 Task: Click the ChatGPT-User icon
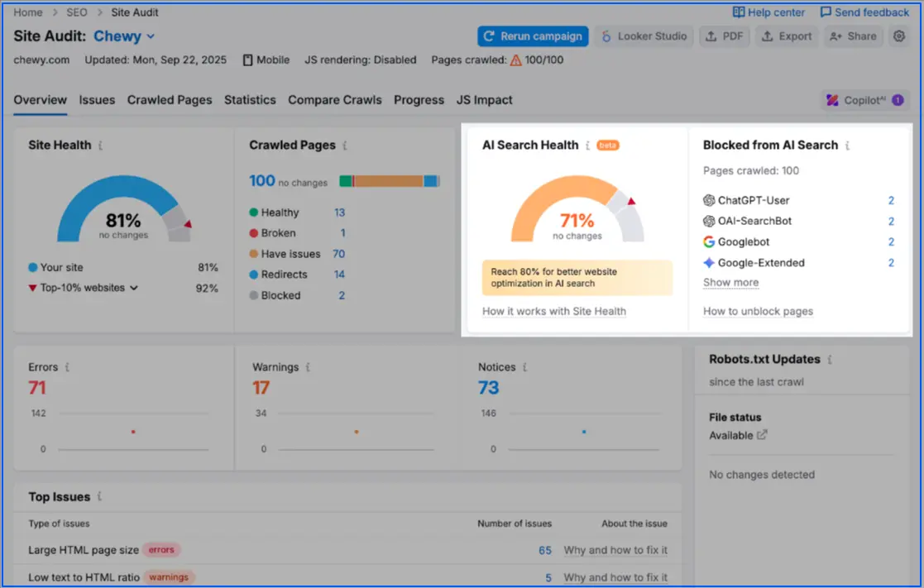pyautogui.click(x=709, y=200)
